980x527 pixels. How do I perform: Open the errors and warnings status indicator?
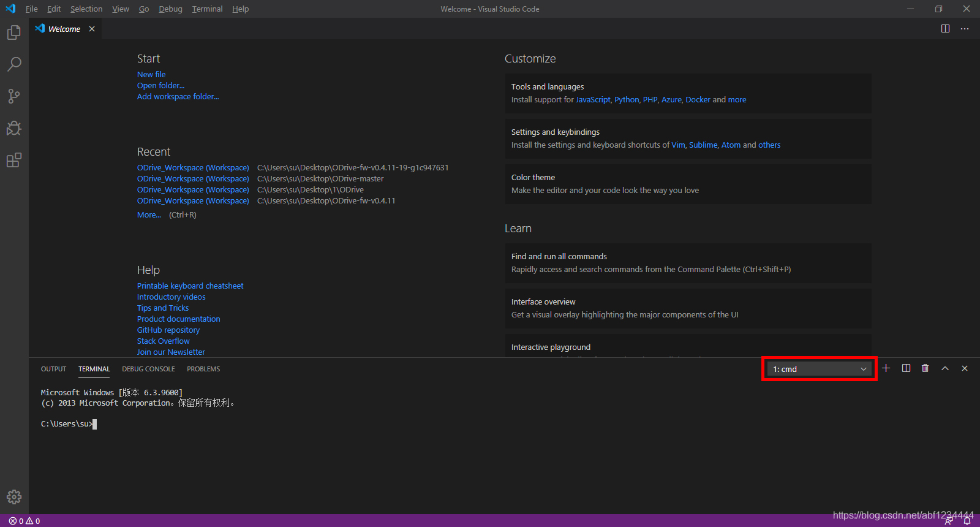pos(24,521)
